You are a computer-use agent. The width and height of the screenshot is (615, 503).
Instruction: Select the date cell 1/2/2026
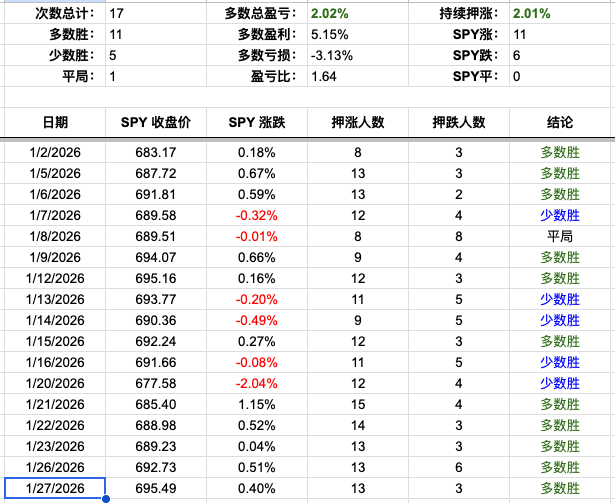pyautogui.click(x=55, y=152)
